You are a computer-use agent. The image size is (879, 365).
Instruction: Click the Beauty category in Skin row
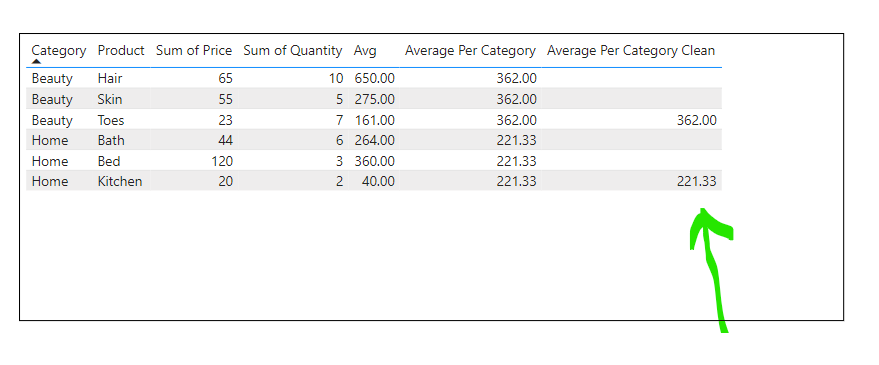[x=52, y=99]
